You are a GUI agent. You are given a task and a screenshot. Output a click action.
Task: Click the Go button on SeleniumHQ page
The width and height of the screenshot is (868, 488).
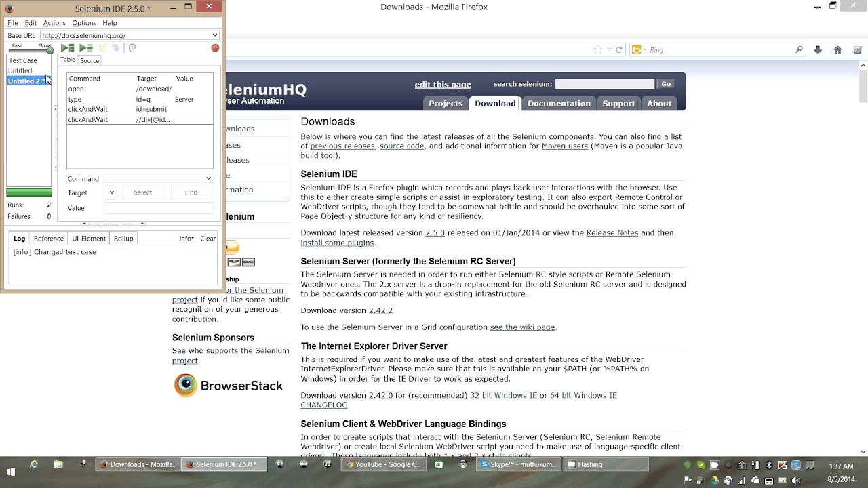tap(666, 84)
